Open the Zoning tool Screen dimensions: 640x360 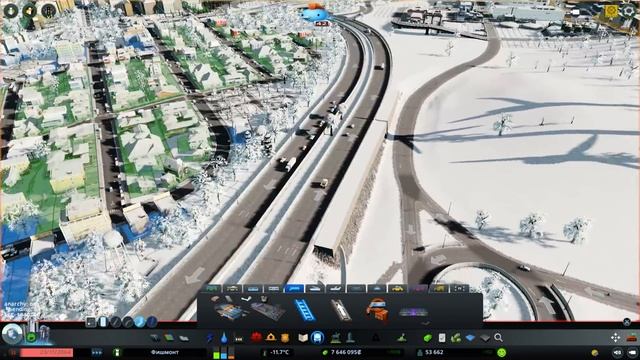point(169,338)
